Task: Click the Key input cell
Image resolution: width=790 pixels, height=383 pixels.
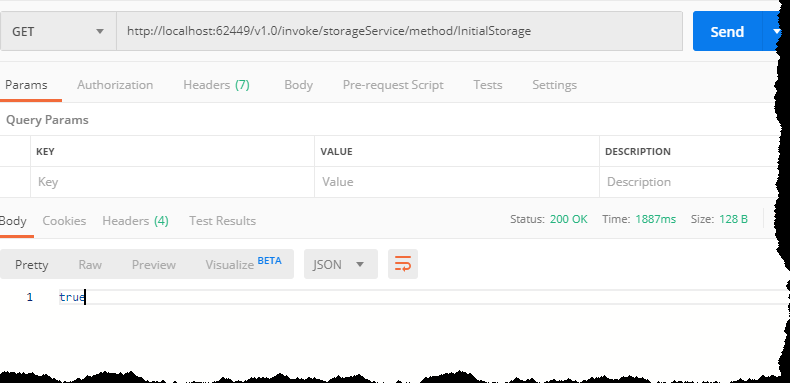Action: click(x=172, y=182)
